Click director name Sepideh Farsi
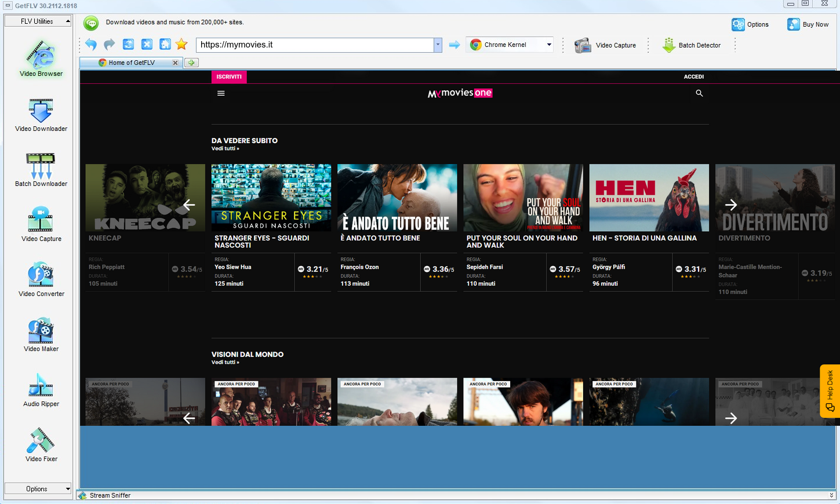The image size is (840, 504). (x=485, y=267)
